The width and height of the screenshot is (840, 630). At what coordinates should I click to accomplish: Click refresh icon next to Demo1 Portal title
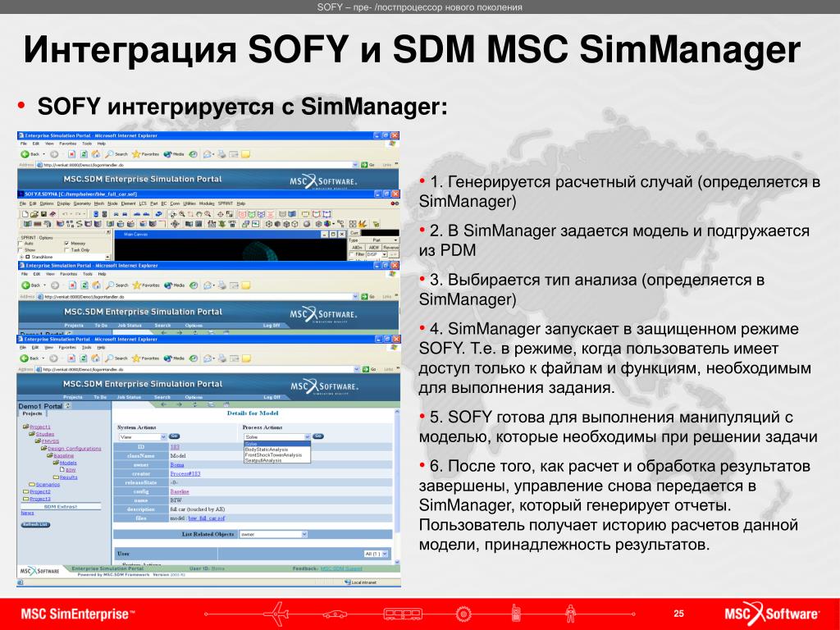[x=68, y=406]
